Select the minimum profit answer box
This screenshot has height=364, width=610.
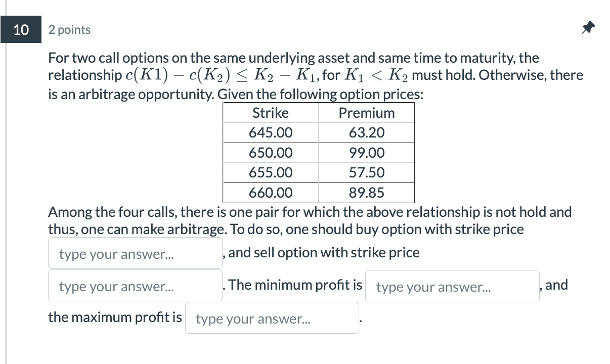click(452, 286)
